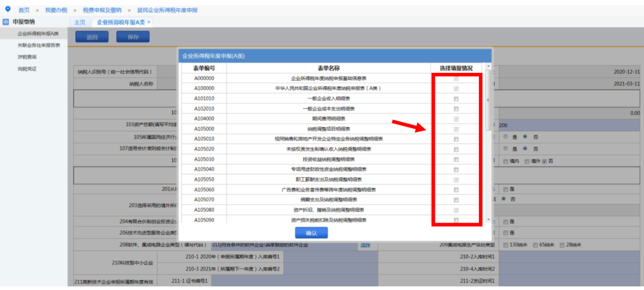Select the 是 radio button on row 105

(x=506, y=137)
